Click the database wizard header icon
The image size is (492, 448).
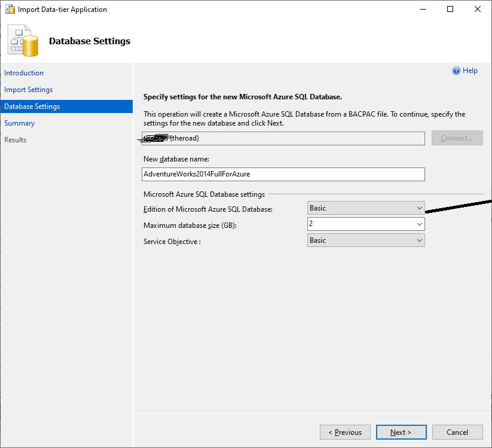[23, 41]
